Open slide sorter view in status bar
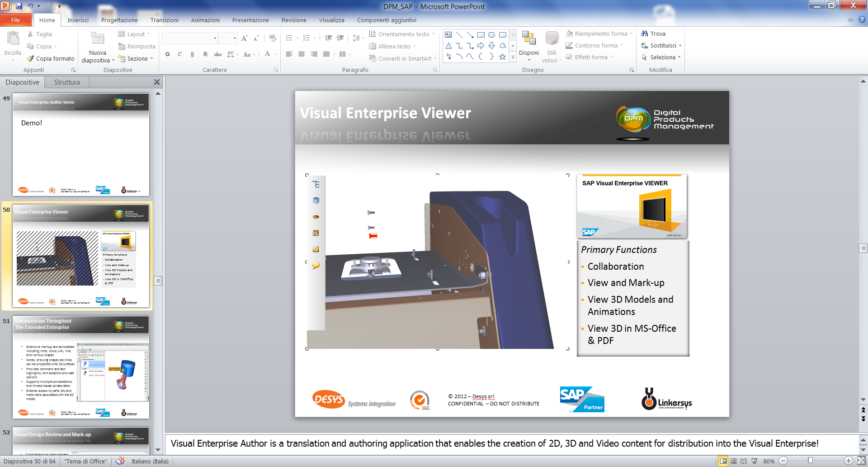Viewport: 868px width, 467px height. coord(733,461)
